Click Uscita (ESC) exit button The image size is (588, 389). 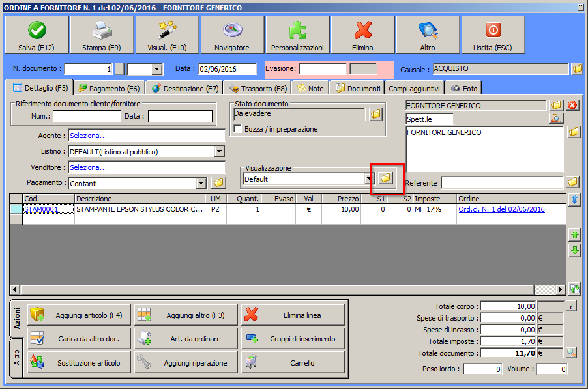[493, 35]
